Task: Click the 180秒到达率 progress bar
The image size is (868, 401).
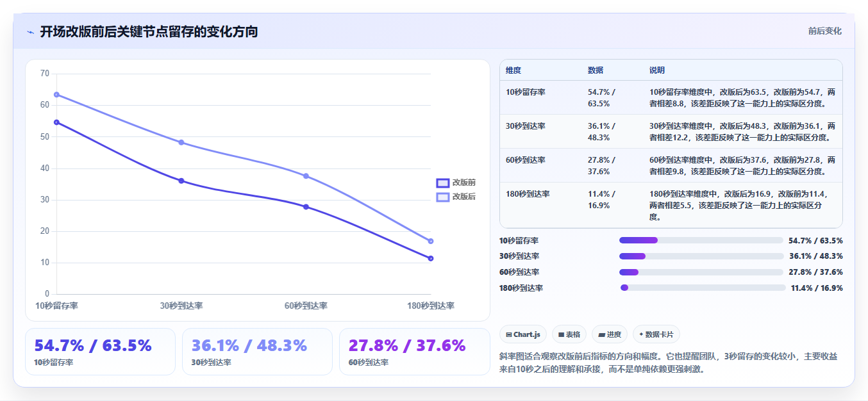Action: click(x=703, y=288)
